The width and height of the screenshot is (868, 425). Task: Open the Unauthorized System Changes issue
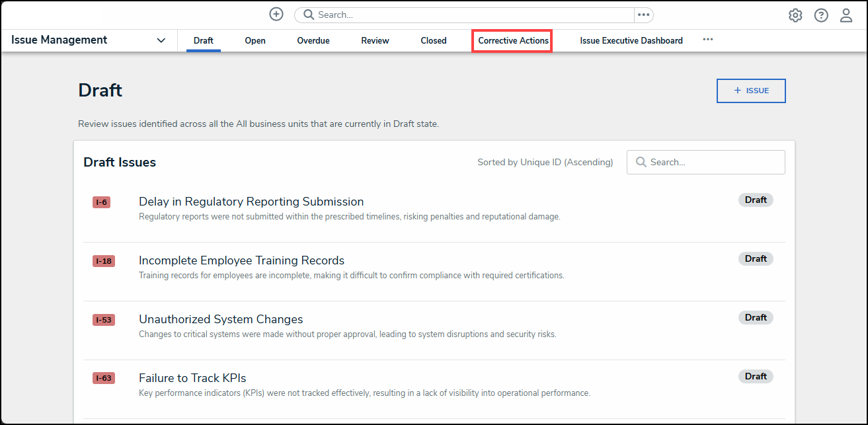(x=221, y=319)
